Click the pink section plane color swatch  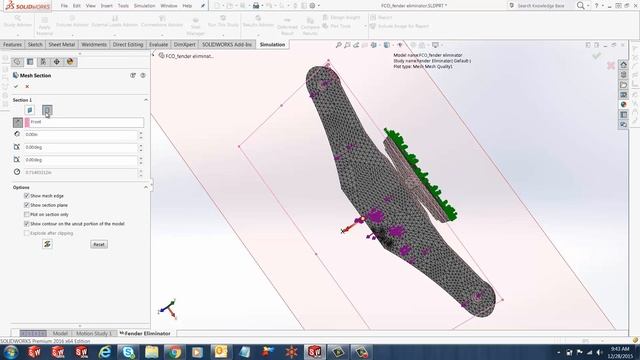click(27, 122)
